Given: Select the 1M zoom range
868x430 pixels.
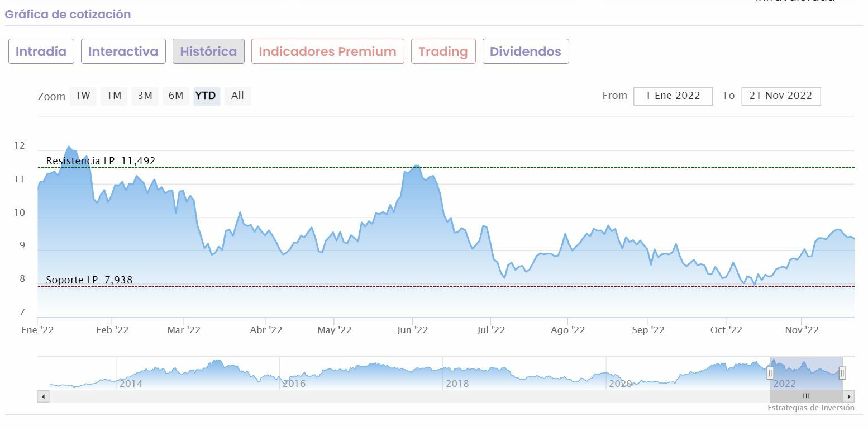Looking at the screenshot, I should [x=114, y=96].
